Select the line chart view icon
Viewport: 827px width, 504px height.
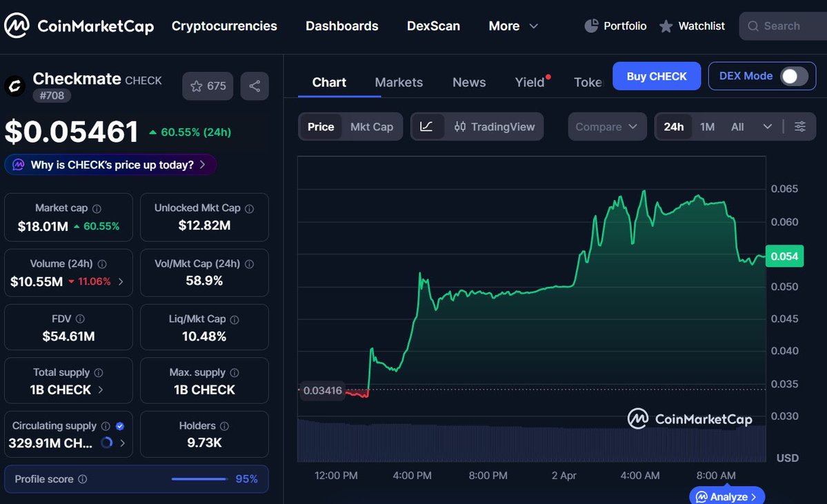426,127
